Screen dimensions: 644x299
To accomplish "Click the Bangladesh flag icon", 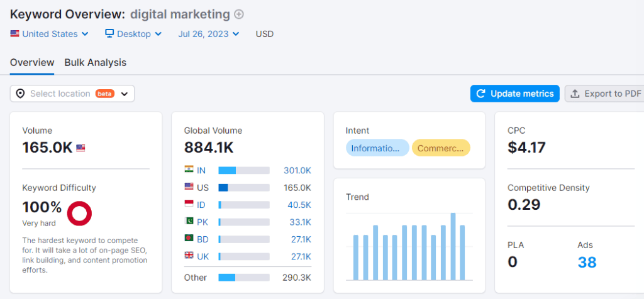I will [189, 239].
